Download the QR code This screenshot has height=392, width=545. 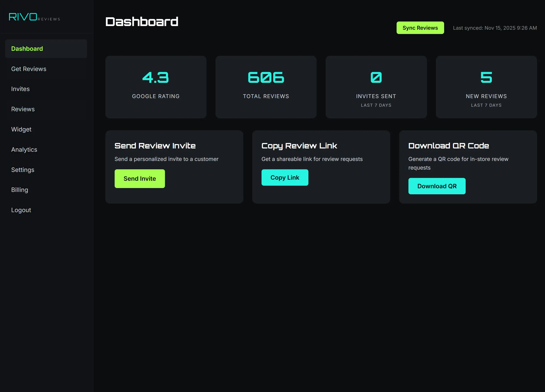437,186
